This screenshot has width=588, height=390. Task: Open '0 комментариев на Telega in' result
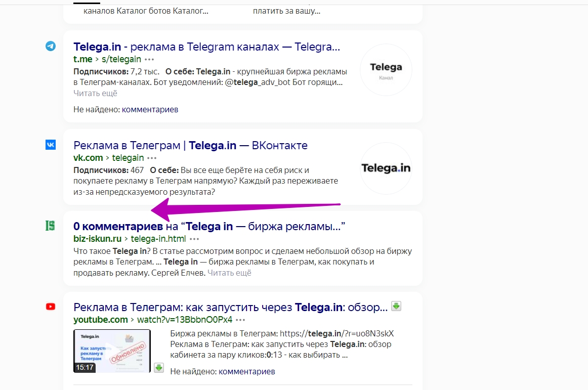[209, 227]
